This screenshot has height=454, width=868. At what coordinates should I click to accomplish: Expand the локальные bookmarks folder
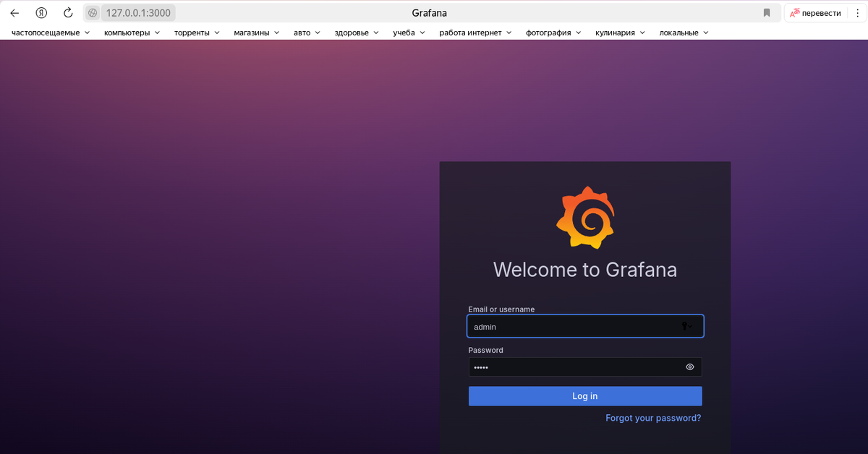click(x=684, y=33)
